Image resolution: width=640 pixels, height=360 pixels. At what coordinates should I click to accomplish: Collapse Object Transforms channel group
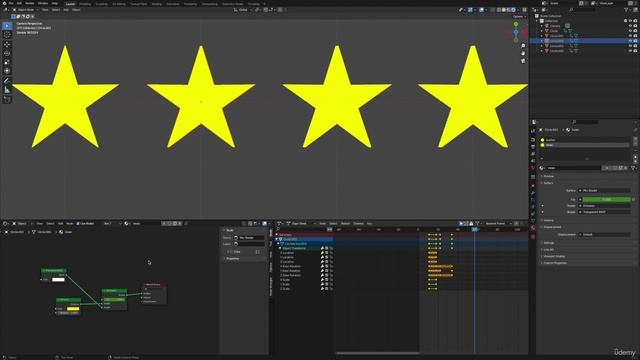tap(280, 248)
